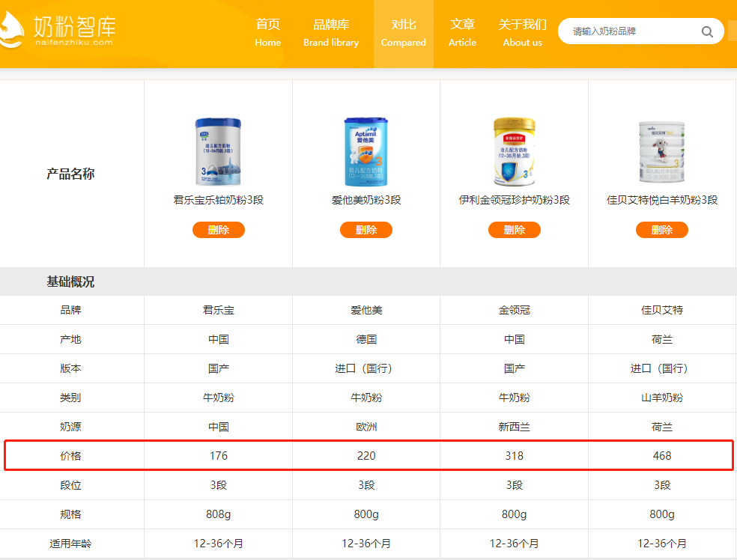The height and width of the screenshot is (560, 737).
Task: Select the 基础概况 section header
Action: 70,282
